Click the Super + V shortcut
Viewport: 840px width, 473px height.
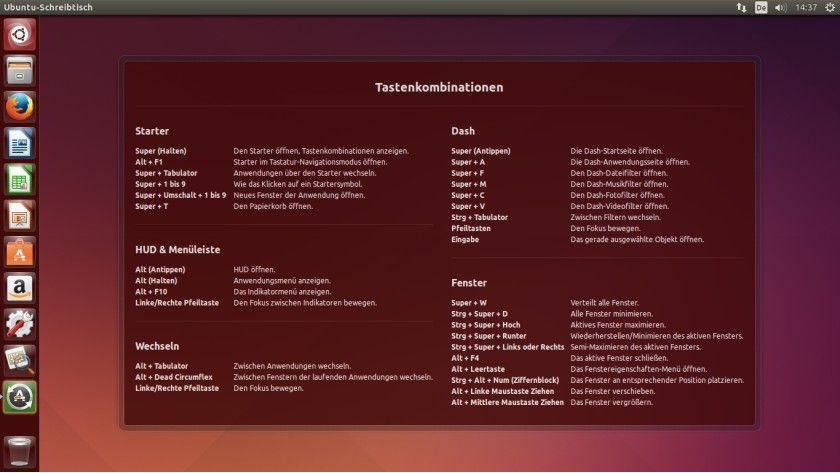[468, 206]
